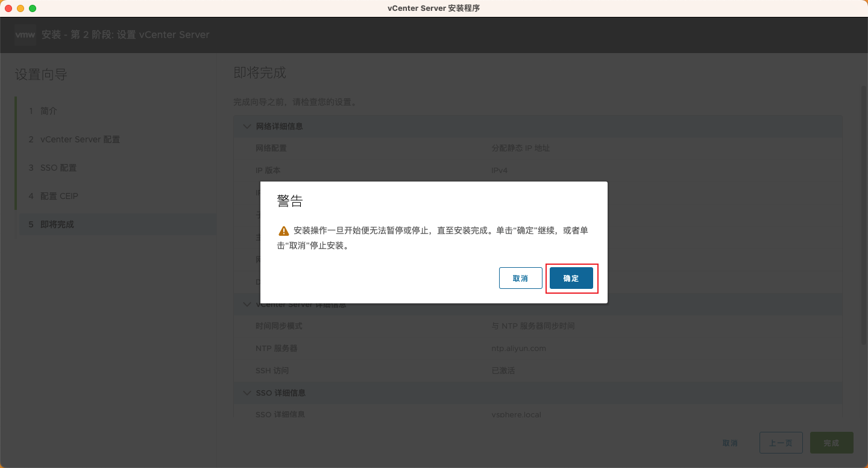
Task: Collapse the 网络详细信息 section
Action: click(x=247, y=127)
